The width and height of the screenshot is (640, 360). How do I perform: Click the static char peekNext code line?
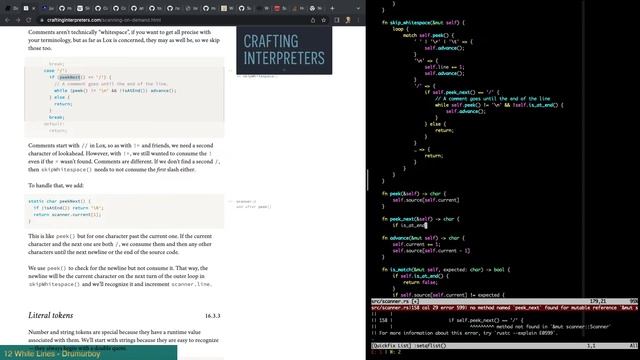click(60, 201)
